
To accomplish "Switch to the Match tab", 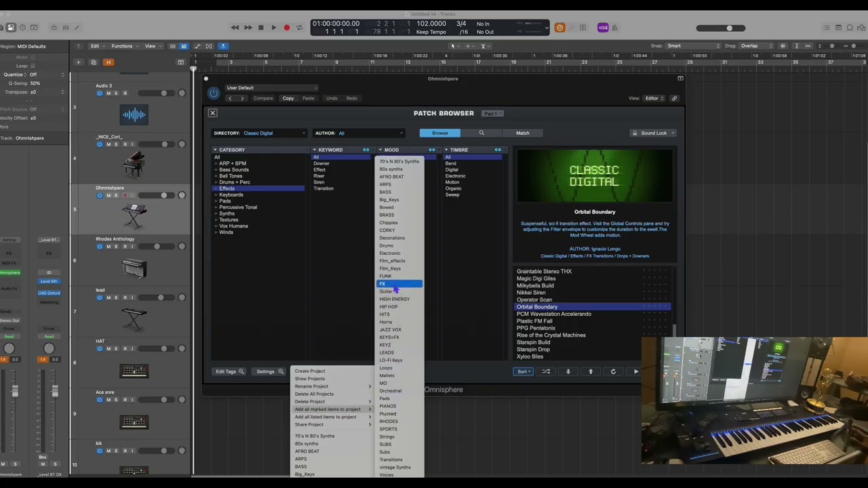I will pyautogui.click(x=522, y=133).
